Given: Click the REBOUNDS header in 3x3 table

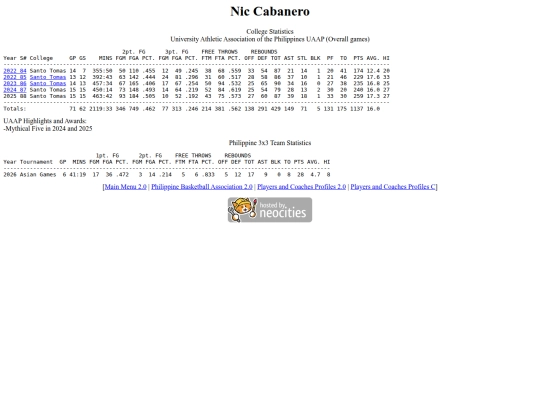Looking at the screenshot, I should [238, 156].
